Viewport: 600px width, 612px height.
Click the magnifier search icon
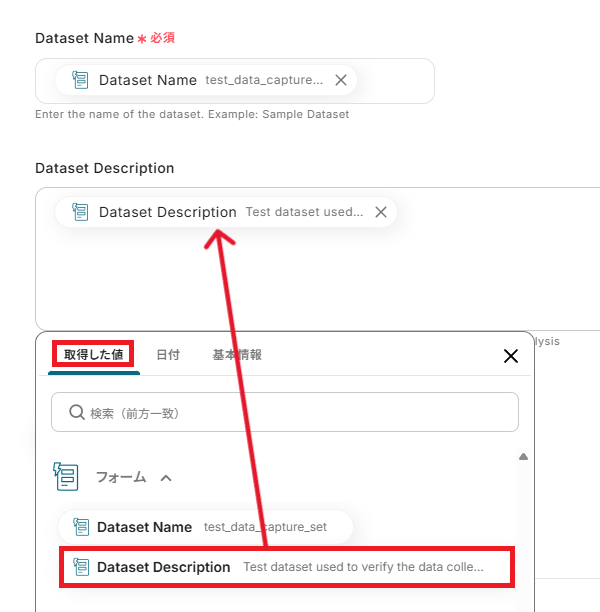(x=77, y=412)
